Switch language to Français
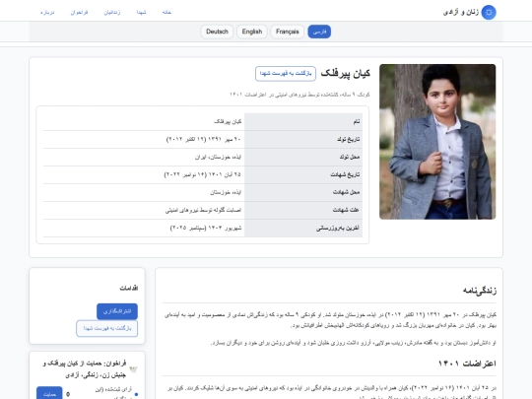Viewport: 532px width, 399px height. 288,32
